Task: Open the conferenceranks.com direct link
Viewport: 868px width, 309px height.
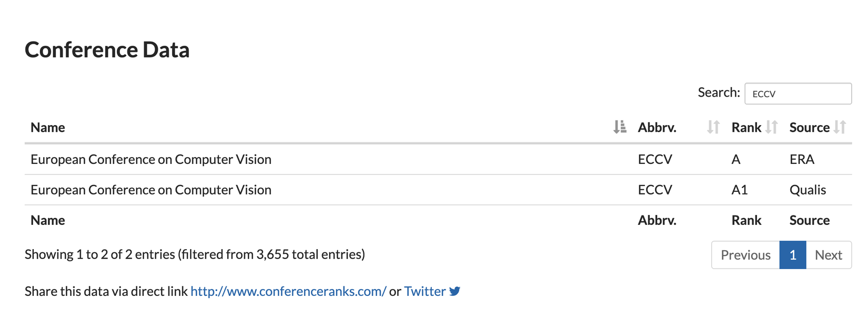Action: click(x=288, y=291)
